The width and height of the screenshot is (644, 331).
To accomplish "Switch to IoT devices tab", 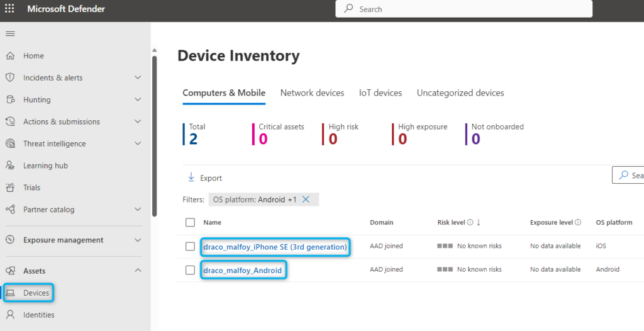I will (380, 93).
